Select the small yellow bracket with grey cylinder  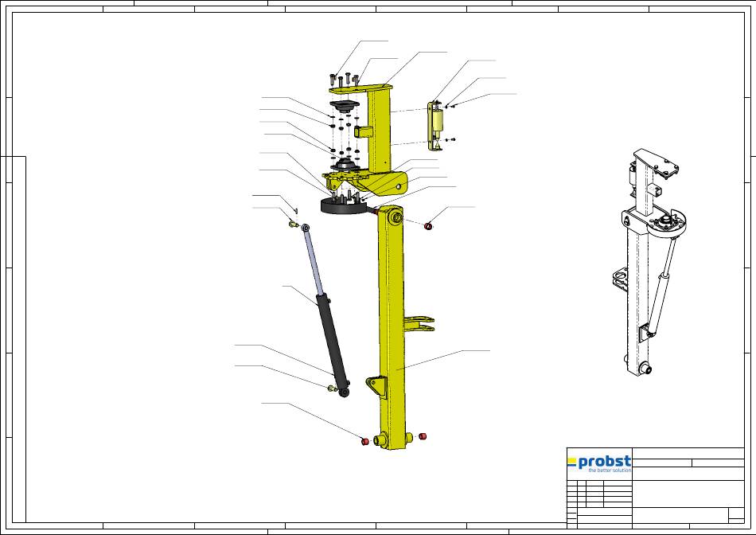pos(435,126)
